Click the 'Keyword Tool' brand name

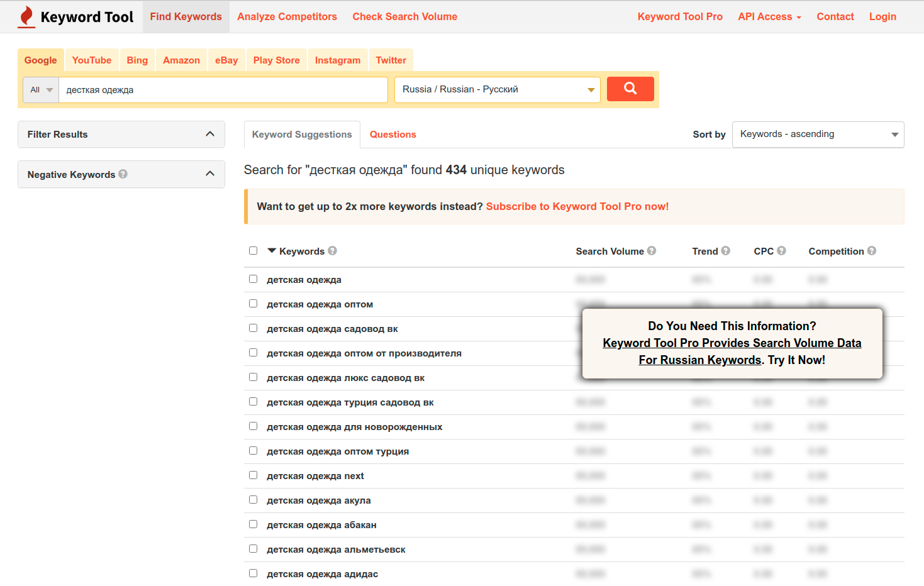click(x=87, y=17)
